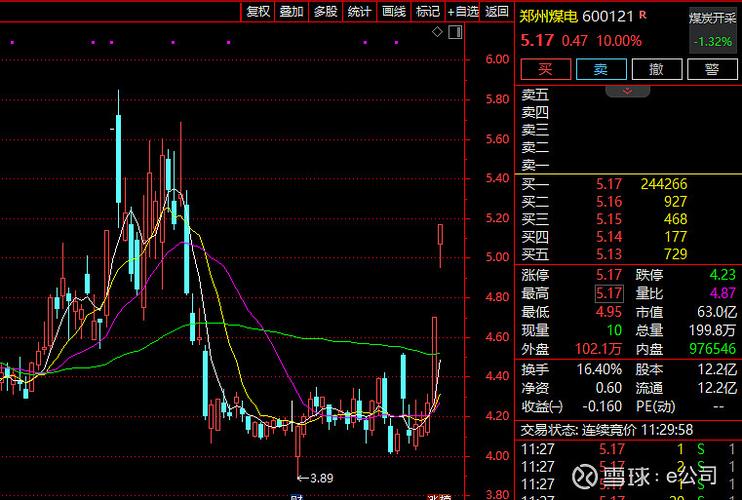
Task: Click stock code 600121
Action: pos(608,17)
